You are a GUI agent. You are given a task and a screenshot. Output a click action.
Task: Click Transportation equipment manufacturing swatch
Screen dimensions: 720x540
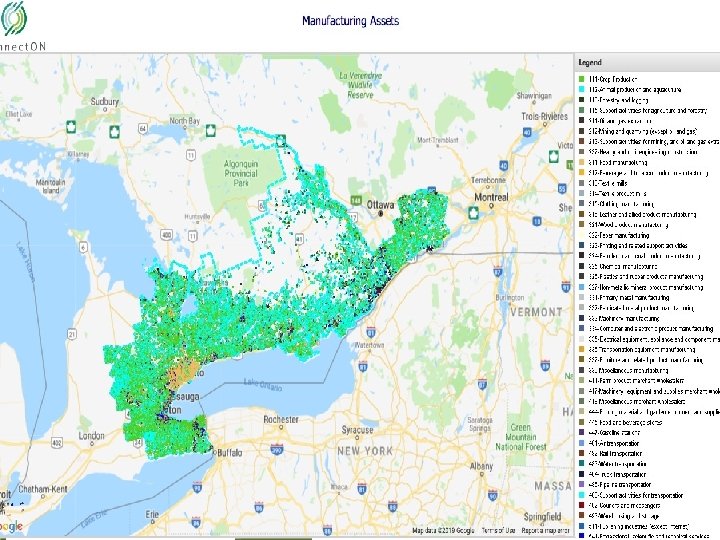click(582, 349)
